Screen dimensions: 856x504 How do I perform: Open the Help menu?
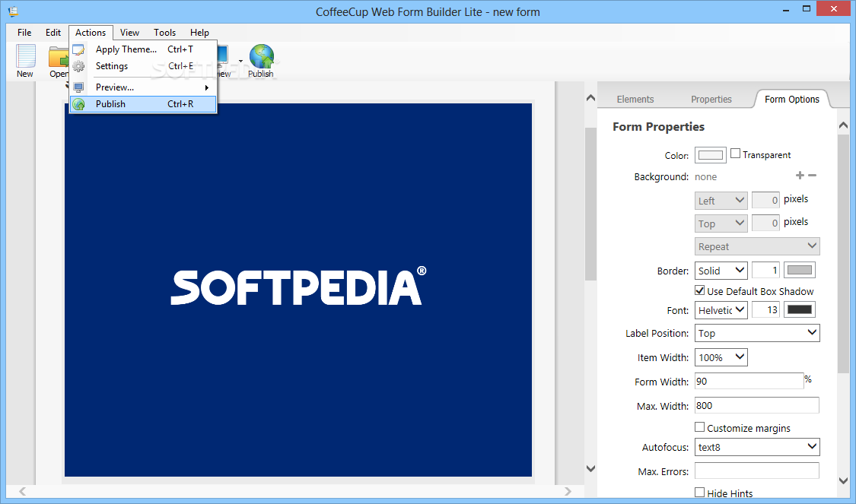199,33
